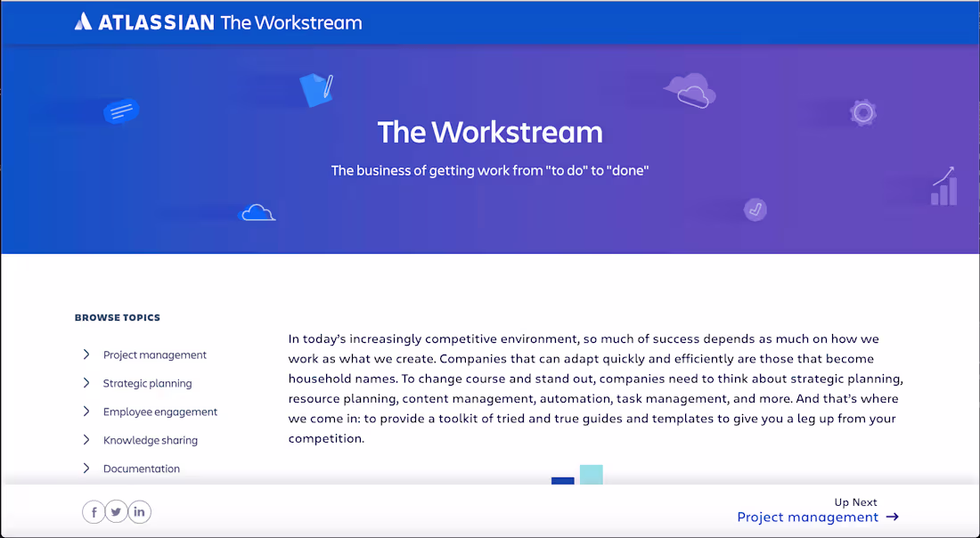Expand the Documentation topic chevron
The height and width of the screenshot is (538, 980).
86,468
